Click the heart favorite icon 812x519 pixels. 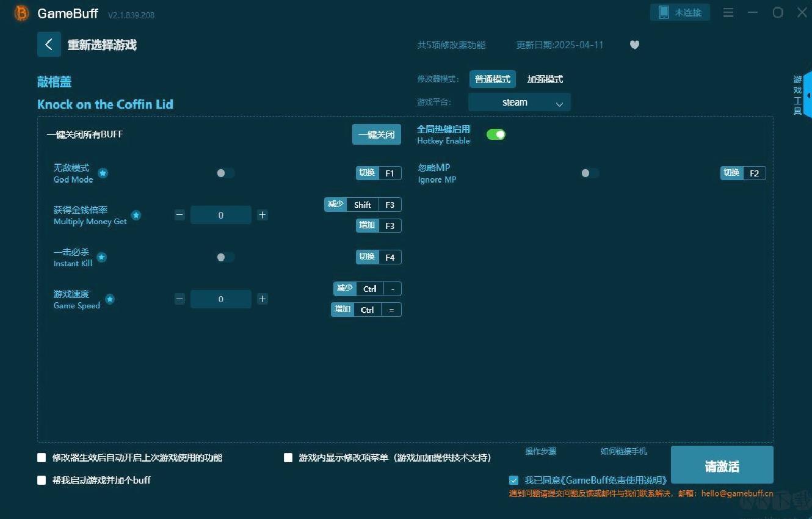[x=634, y=45]
